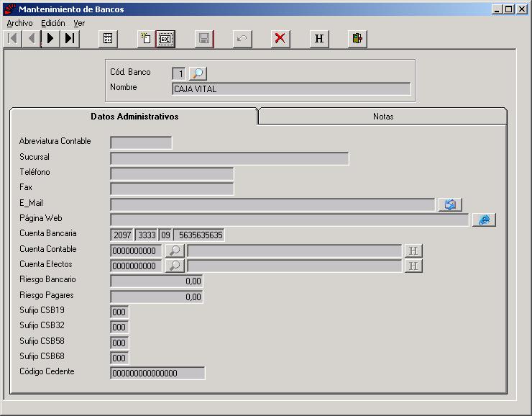Open the Edición menu
Viewport: 532px width, 416px height.
[53, 23]
